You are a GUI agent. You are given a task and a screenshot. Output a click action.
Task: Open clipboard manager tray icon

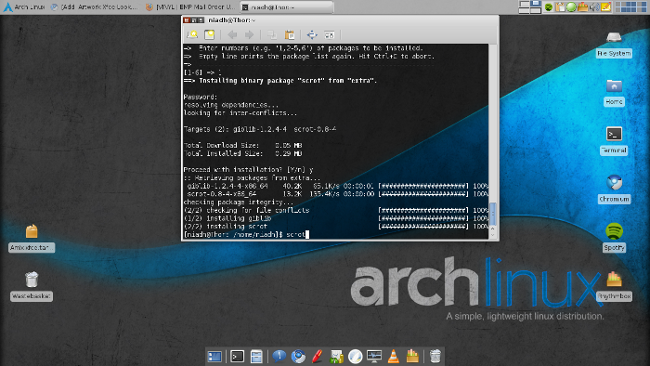coord(560,7)
